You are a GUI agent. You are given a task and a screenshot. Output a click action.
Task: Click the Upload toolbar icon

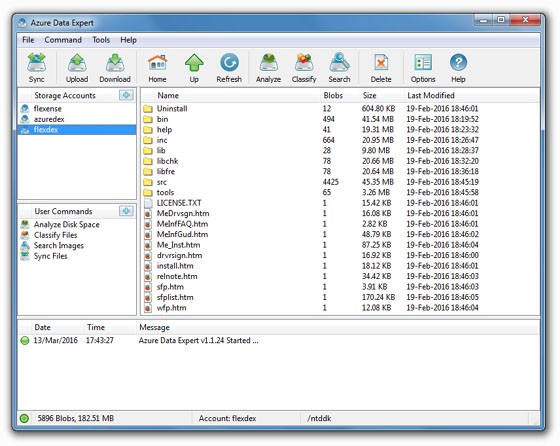click(77, 68)
